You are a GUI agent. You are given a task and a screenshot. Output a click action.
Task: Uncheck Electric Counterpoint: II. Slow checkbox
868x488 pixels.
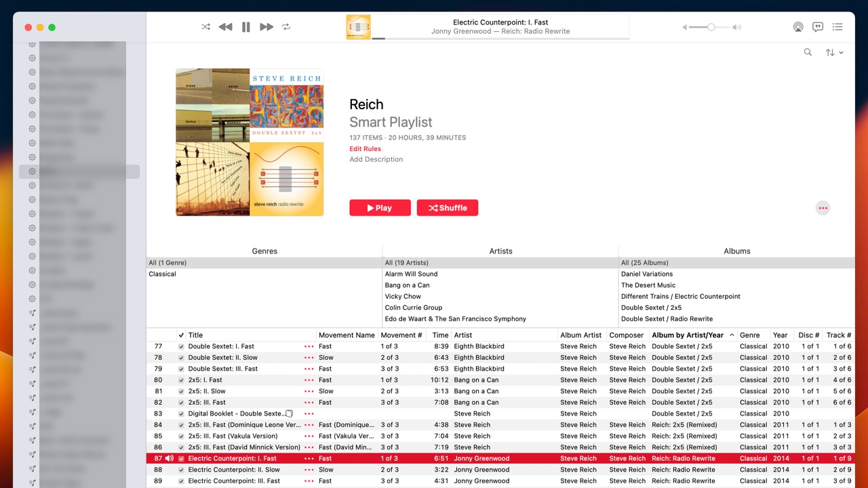[181, 470]
